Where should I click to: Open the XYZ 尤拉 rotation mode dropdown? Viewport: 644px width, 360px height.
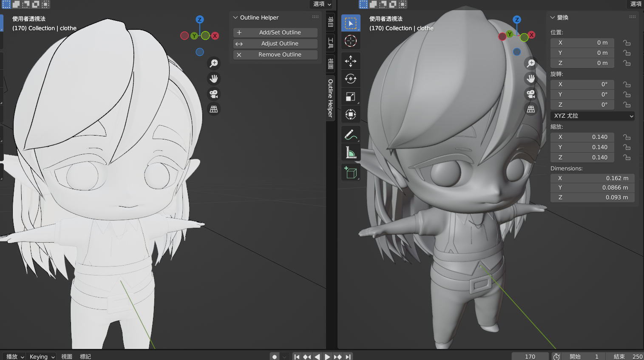coord(593,116)
